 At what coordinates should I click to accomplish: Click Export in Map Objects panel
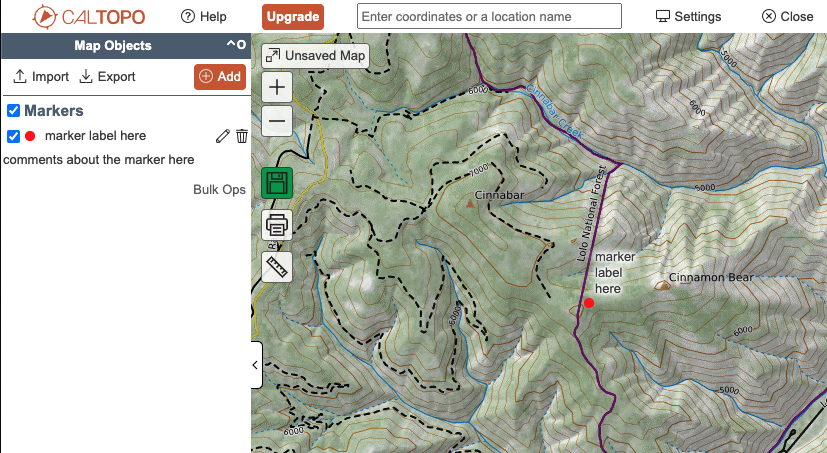point(107,76)
